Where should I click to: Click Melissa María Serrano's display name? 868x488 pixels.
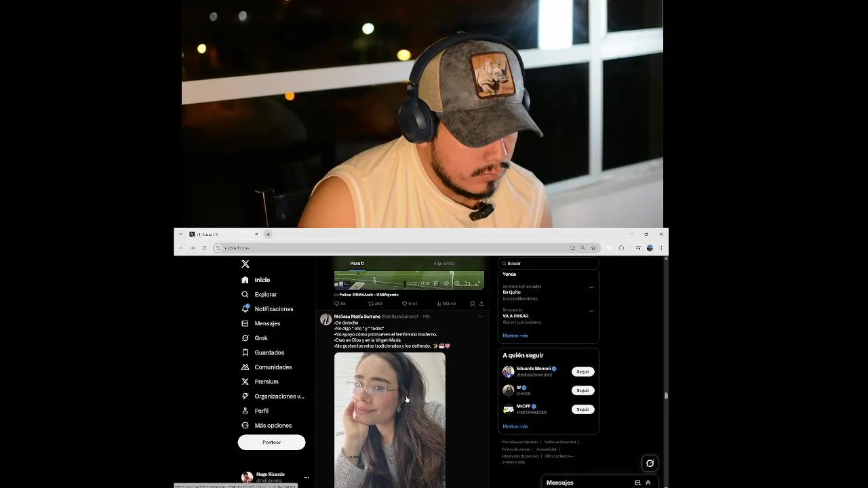[357, 317]
